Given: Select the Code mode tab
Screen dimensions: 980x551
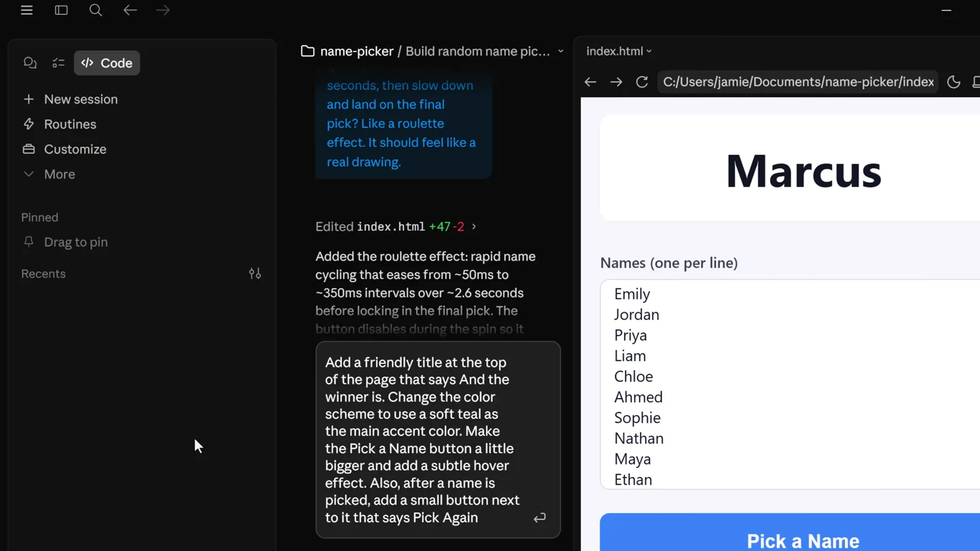Looking at the screenshot, I should click(107, 63).
